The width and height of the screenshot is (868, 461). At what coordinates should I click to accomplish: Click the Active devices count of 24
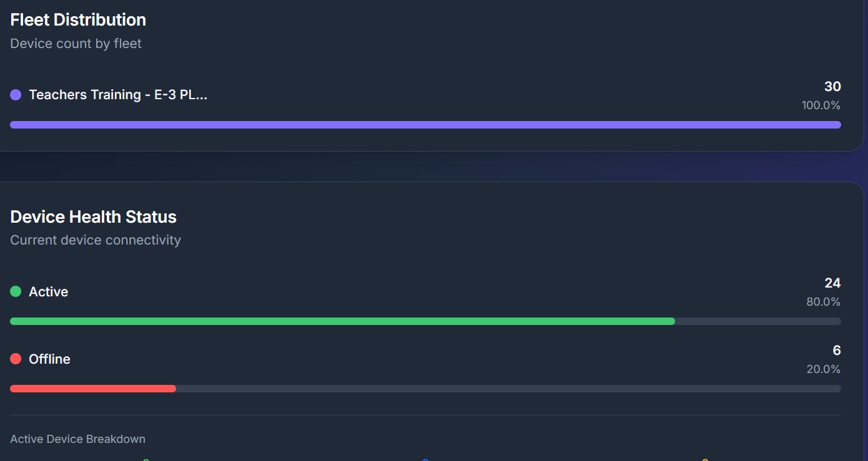click(x=833, y=283)
